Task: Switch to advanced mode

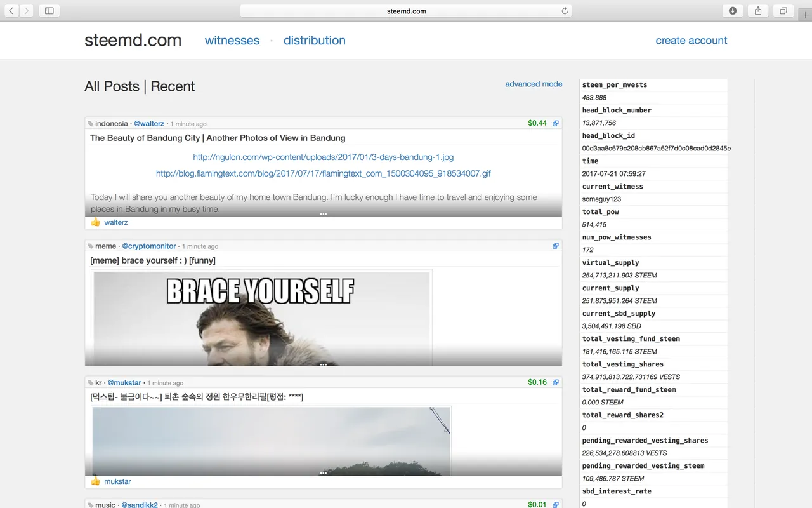Action: click(534, 84)
